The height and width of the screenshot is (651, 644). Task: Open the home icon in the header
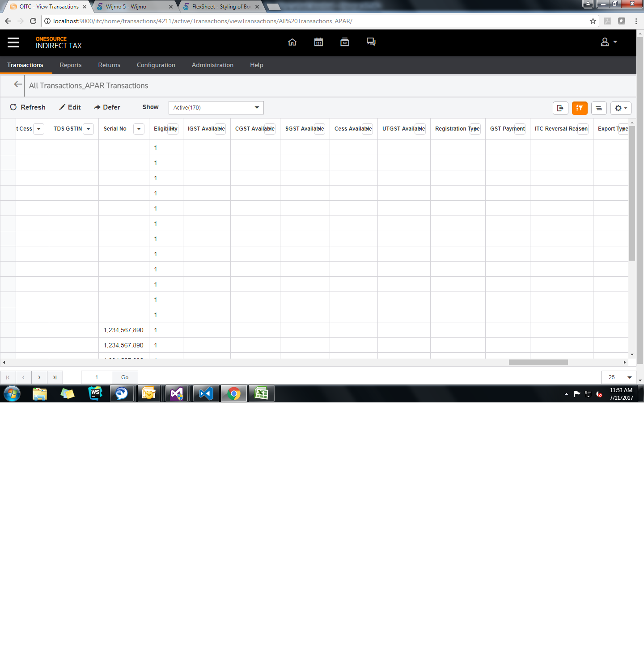pyautogui.click(x=292, y=42)
